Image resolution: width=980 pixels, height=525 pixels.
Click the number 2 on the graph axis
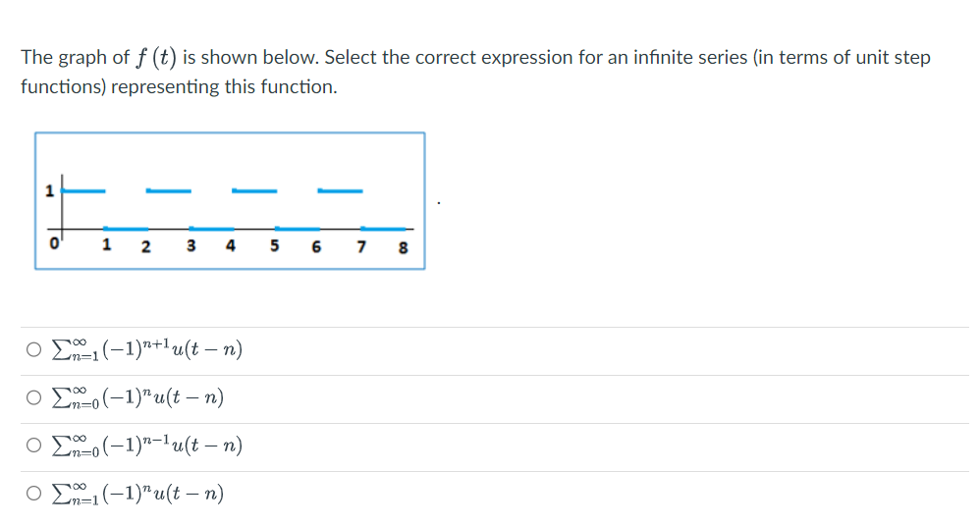pos(145,247)
